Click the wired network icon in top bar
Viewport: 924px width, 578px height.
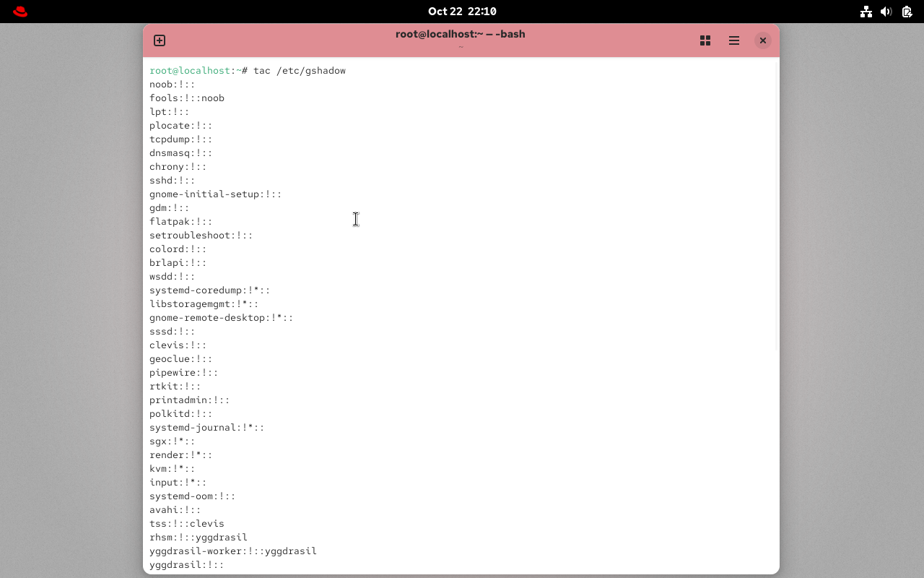pos(866,11)
